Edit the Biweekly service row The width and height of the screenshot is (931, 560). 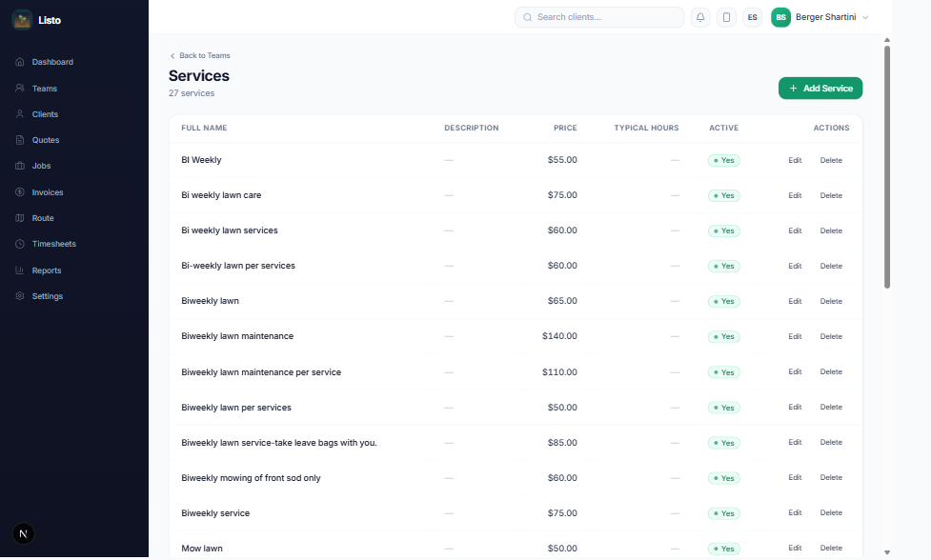point(795,512)
